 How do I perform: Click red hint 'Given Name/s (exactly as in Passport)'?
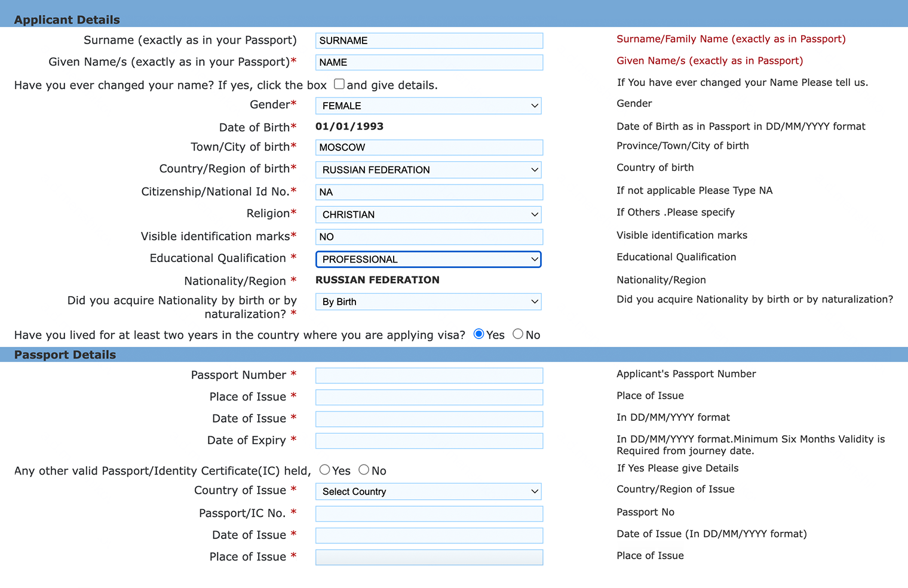pos(710,60)
